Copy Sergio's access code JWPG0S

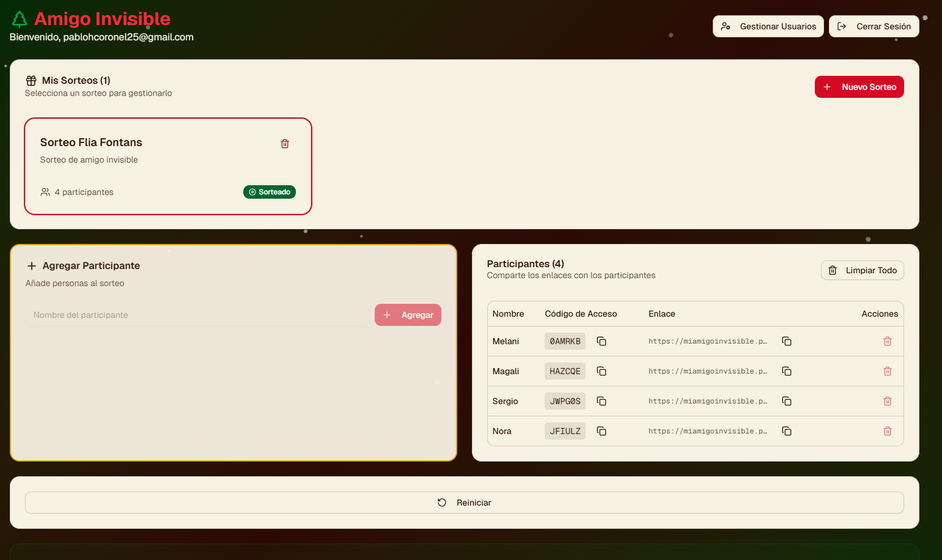[x=602, y=401]
